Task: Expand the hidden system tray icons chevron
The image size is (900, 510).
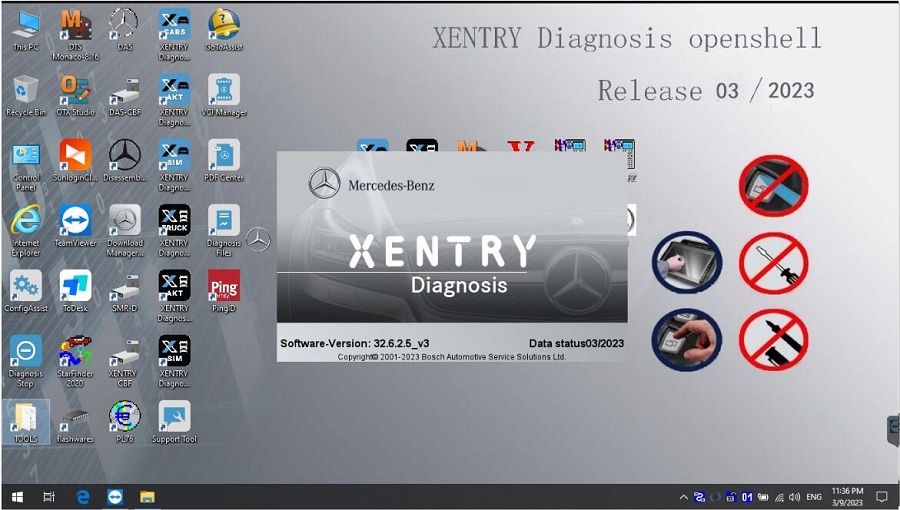Action: pyautogui.click(x=684, y=497)
